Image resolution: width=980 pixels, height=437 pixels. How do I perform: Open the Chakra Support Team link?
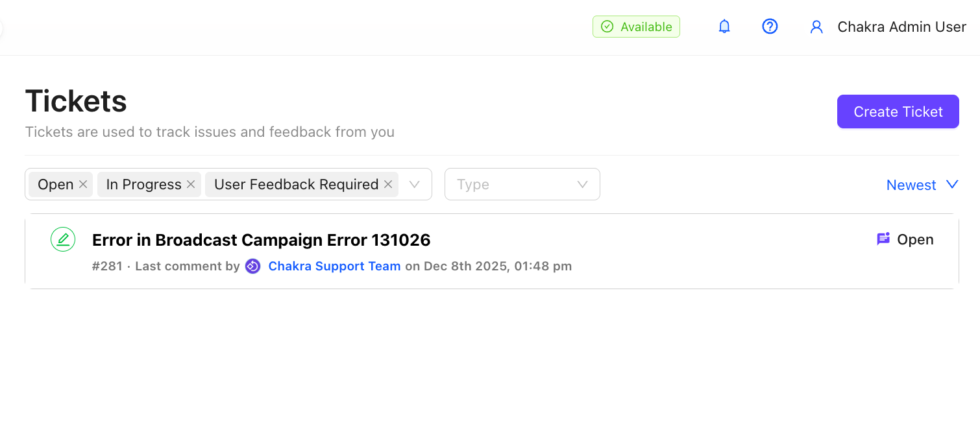click(x=334, y=266)
